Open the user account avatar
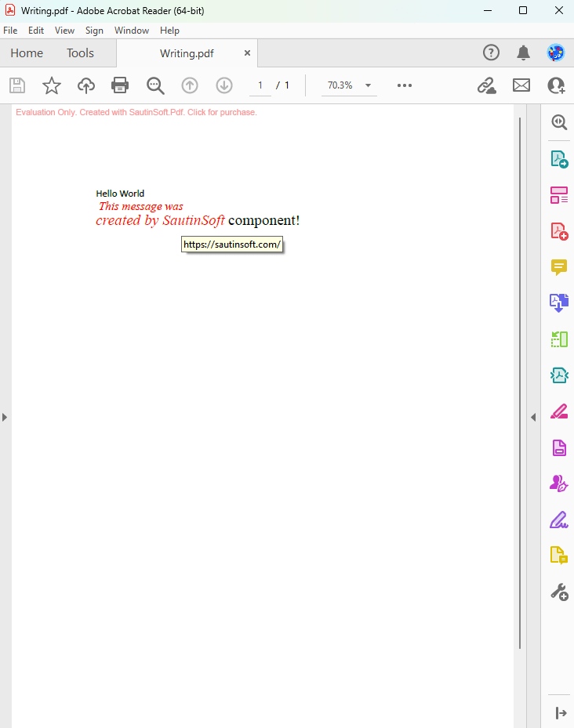The height and width of the screenshot is (728, 574). click(x=556, y=53)
